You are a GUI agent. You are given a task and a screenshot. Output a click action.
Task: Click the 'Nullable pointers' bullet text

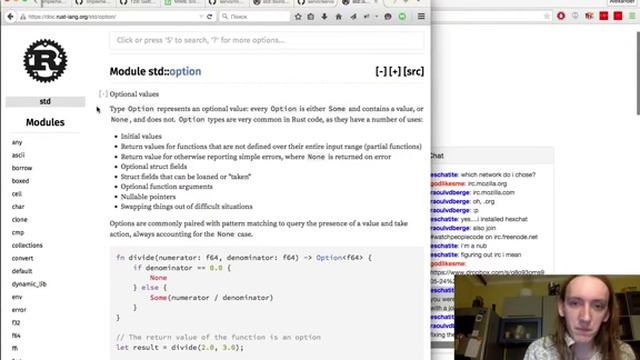coord(148,197)
